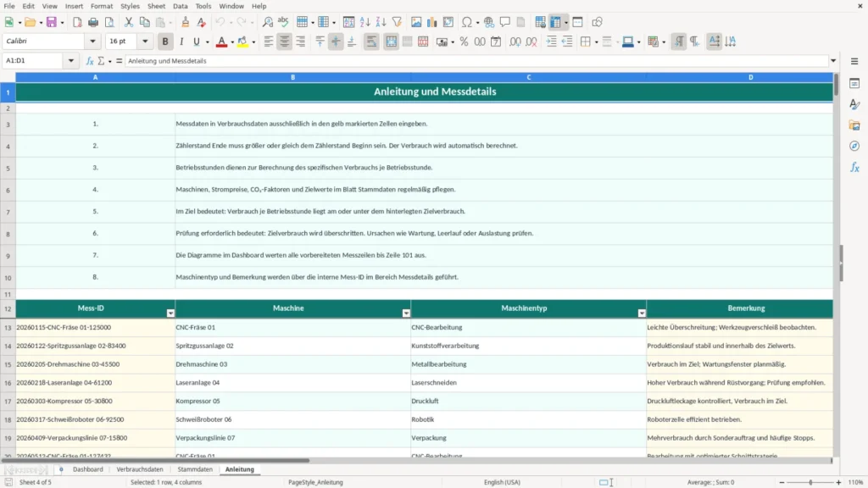Image resolution: width=868 pixels, height=488 pixels.
Task: Open the font name dropdown
Action: coord(92,41)
